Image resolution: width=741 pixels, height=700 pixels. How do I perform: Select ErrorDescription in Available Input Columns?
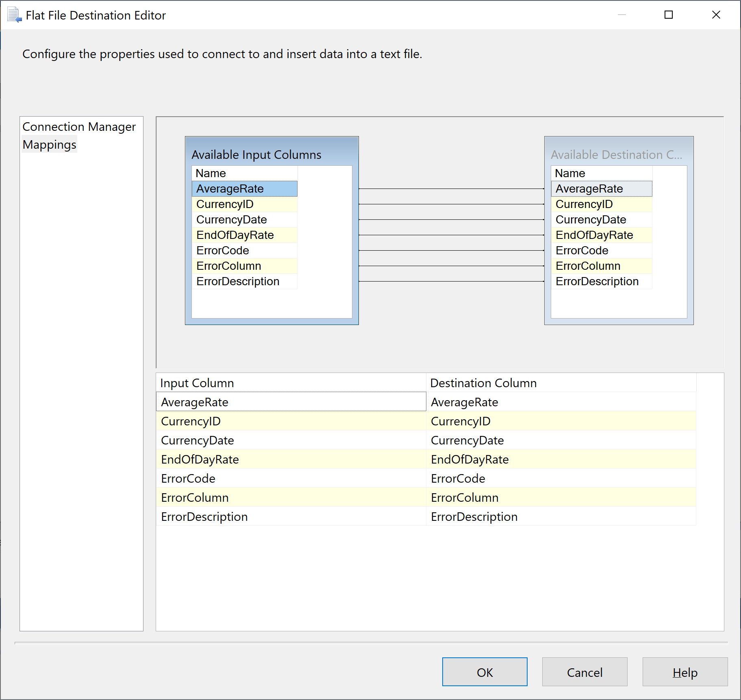tap(238, 281)
